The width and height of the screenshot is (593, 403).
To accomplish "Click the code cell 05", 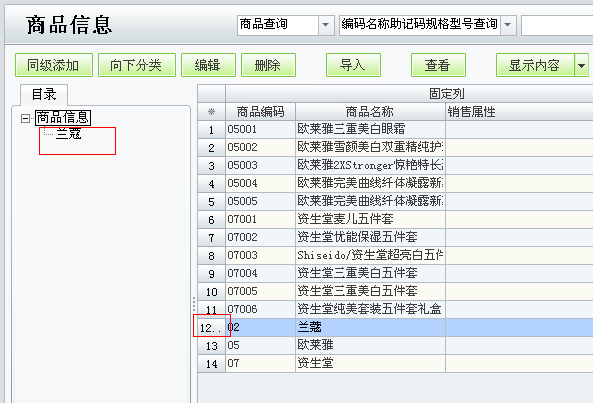I will 260,345.
